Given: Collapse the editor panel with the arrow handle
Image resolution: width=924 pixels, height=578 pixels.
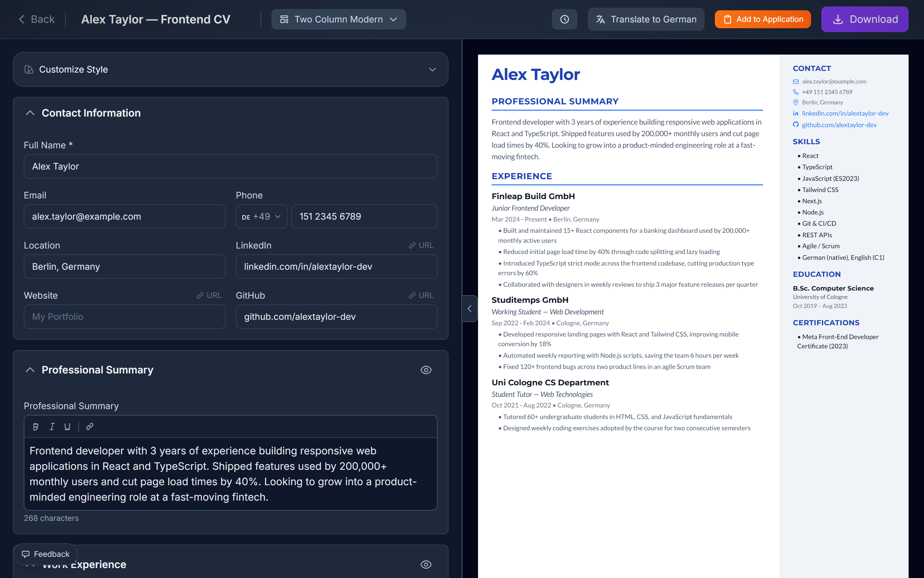Looking at the screenshot, I should click(x=469, y=309).
